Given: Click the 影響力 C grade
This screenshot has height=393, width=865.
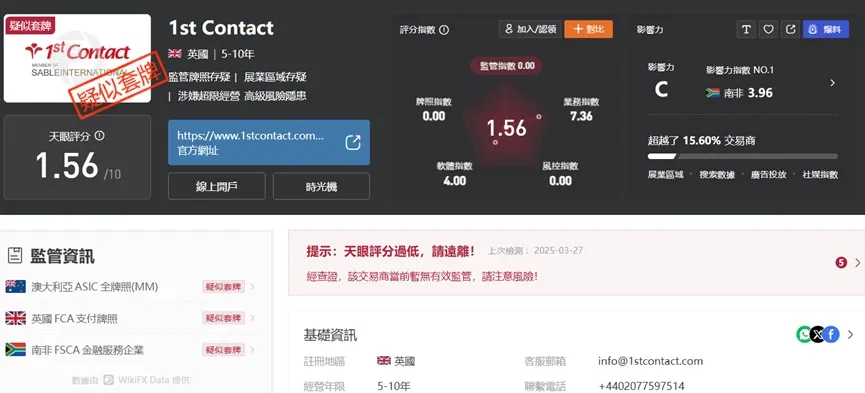Looking at the screenshot, I should (x=661, y=89).
